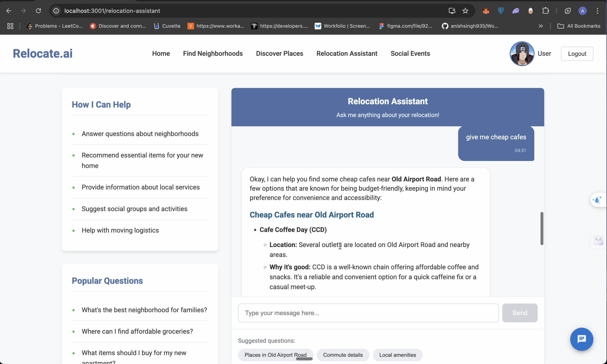Image resolution: width=607 pixels, height=364 pixels.
Task: Open the floating blue chat bubble button
Action: point(581,339)
